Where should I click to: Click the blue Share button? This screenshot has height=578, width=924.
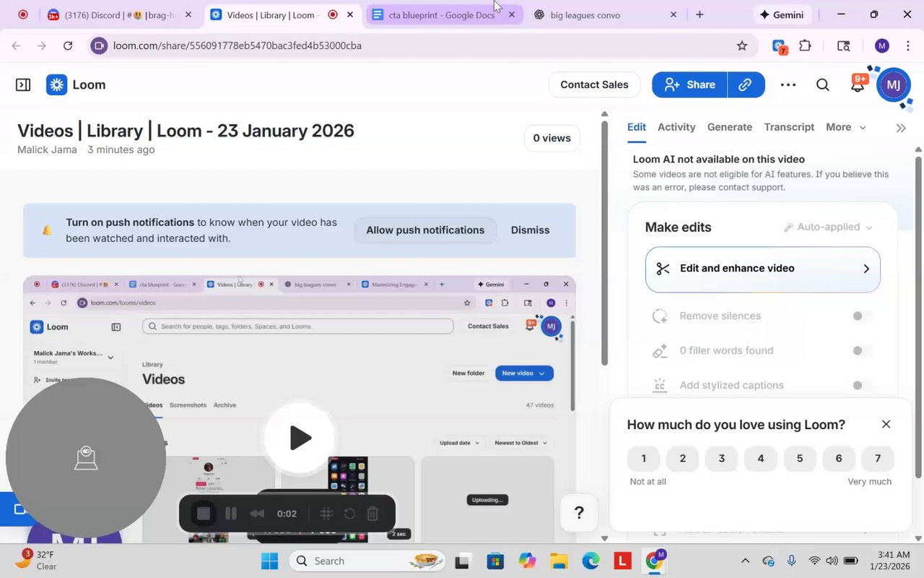[689, 85]
